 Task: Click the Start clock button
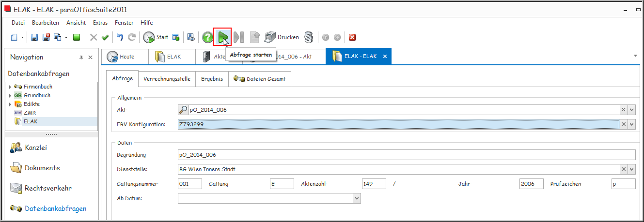click(x=156, y=37)
